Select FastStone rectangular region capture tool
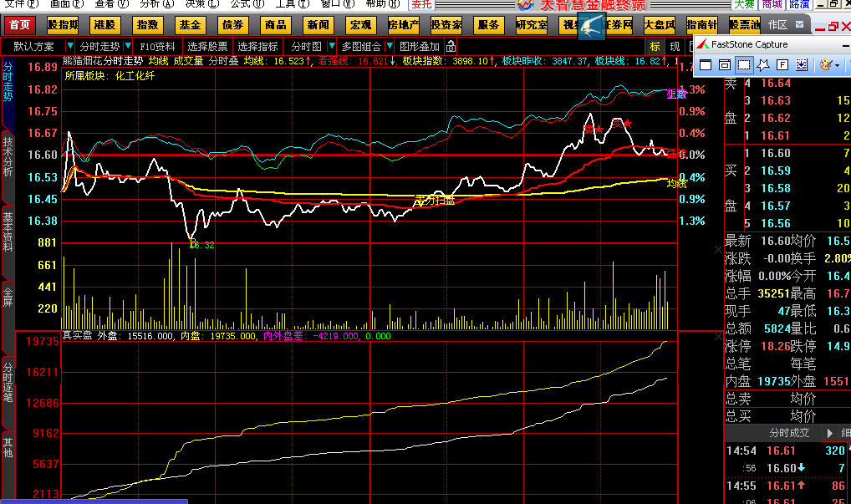Viewport: 851px width, 504px height. pos(743,65)
